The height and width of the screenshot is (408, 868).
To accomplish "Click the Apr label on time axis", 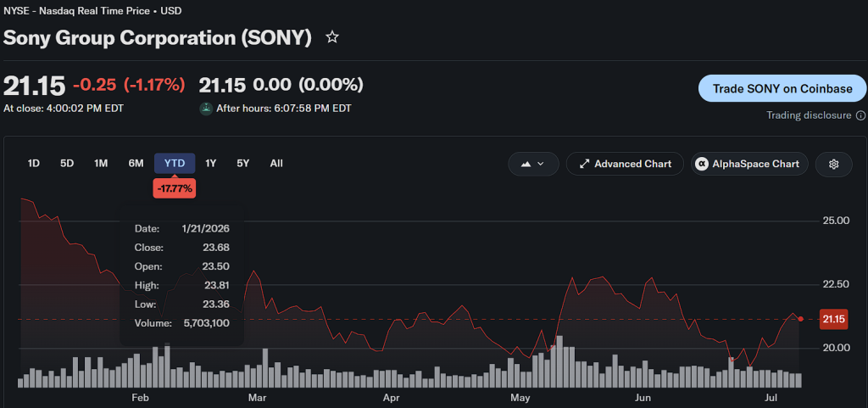I will 392,398.
